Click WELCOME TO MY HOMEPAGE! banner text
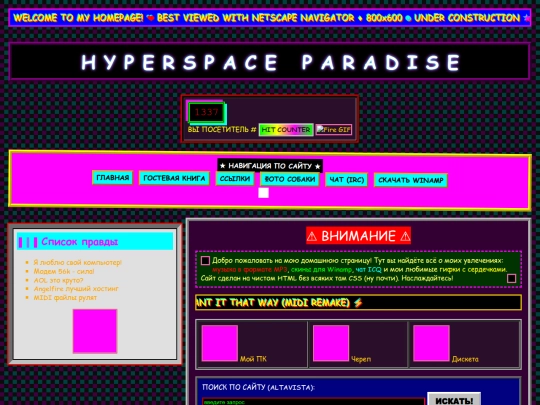The image size is (540, 405). point(79,18)
